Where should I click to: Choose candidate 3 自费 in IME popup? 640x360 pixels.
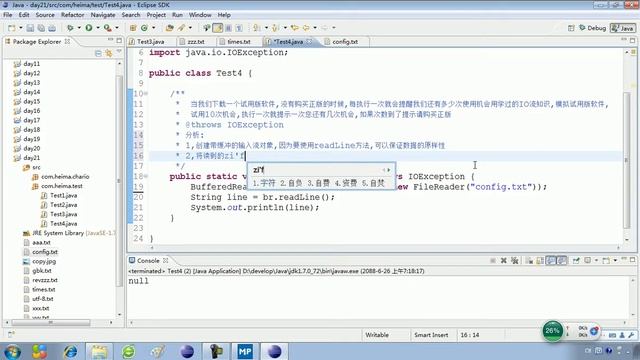(x=318, y=183)
